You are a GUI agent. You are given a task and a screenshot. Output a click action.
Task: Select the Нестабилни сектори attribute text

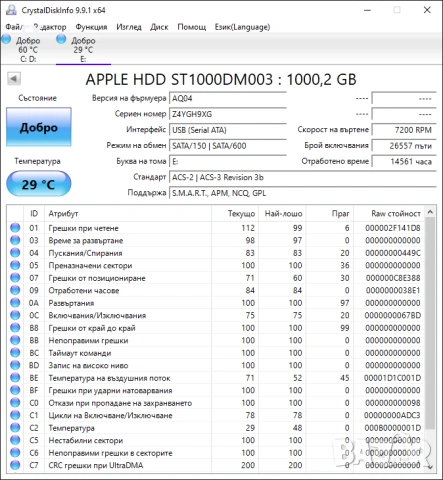[86, 440]
